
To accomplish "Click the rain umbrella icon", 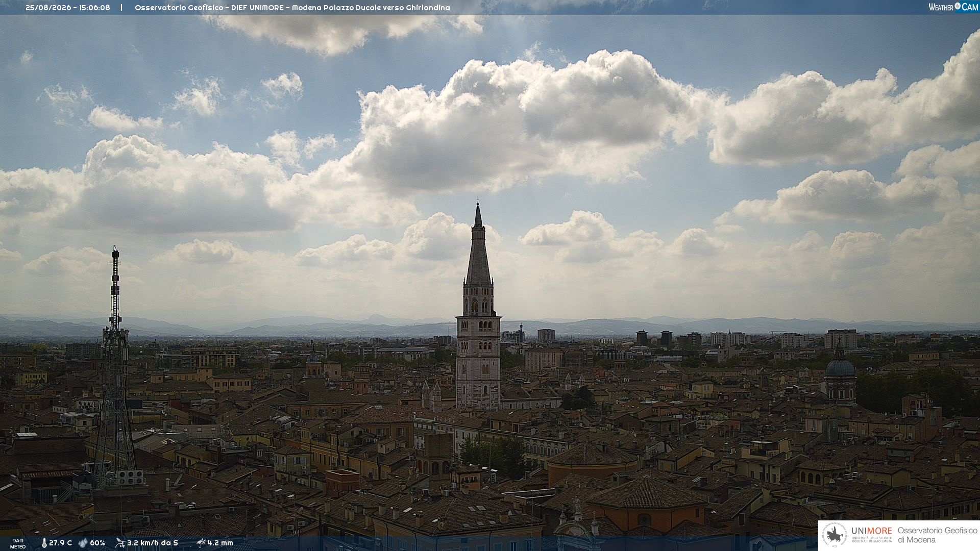I will click(x=201, y=543).
